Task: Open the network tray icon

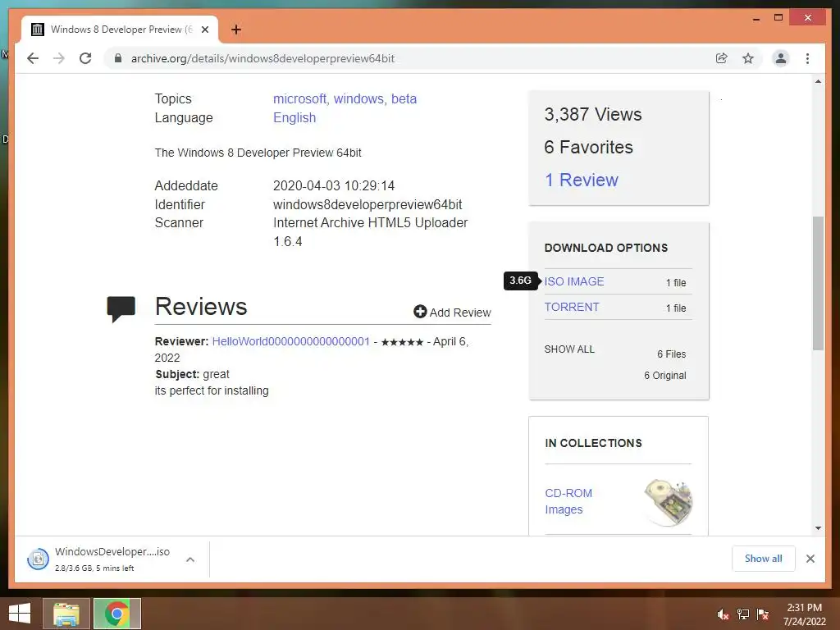Action: pyautogui.click(x=743, y=614)
